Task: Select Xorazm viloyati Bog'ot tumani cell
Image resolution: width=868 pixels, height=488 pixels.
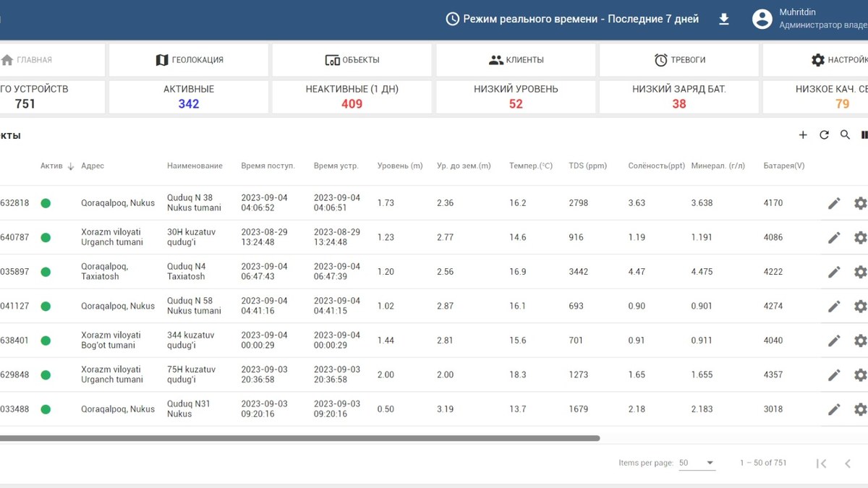Action: click(111, 341)
